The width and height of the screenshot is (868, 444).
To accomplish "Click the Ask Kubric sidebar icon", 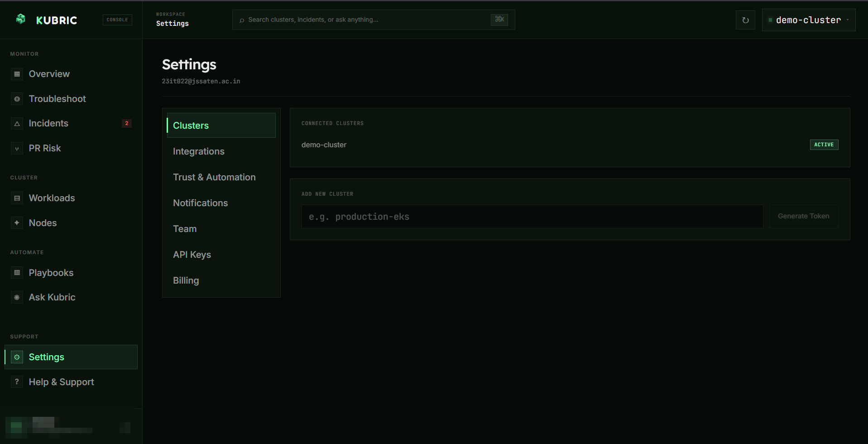I will [17, 297].
